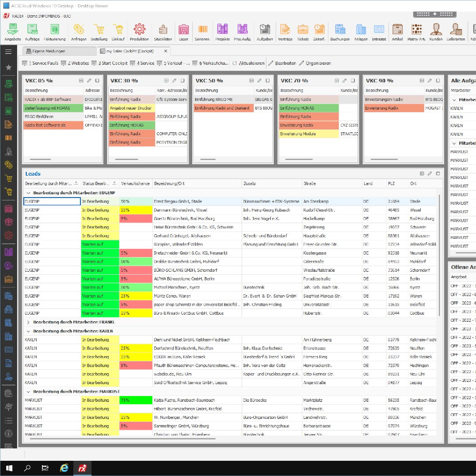The image size is (476, 476).
Task: Open the Lager module
Action: point(183,32)
